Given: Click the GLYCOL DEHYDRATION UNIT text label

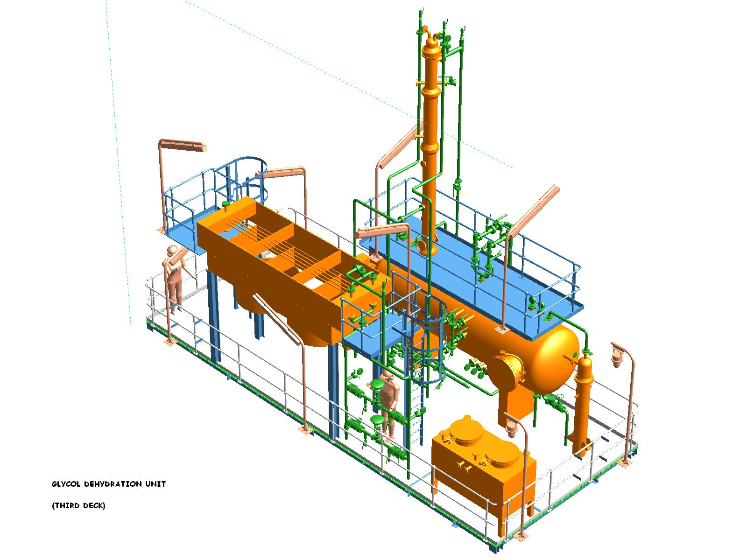Looking at the screenshot, I should pyautogui.click(x=108, y=484).
